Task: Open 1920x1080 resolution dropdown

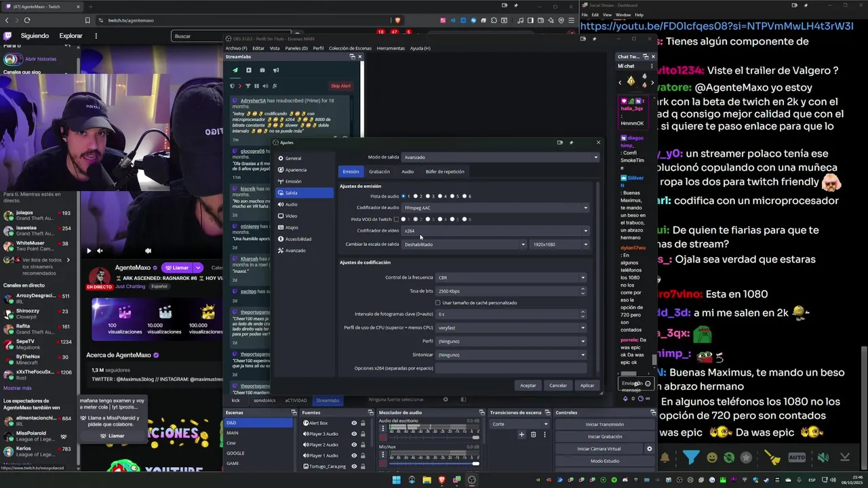Action: click(560, 244)
